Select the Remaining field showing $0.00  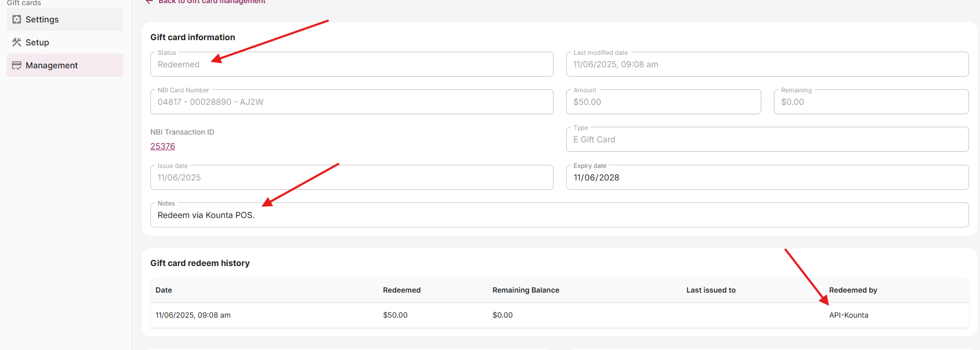click(870, 102)
